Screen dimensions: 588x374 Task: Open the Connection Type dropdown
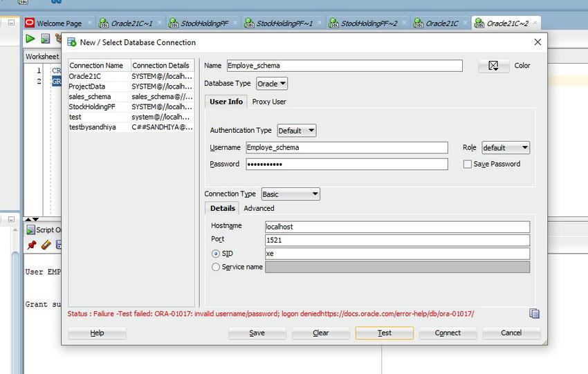tap(291, 194)
